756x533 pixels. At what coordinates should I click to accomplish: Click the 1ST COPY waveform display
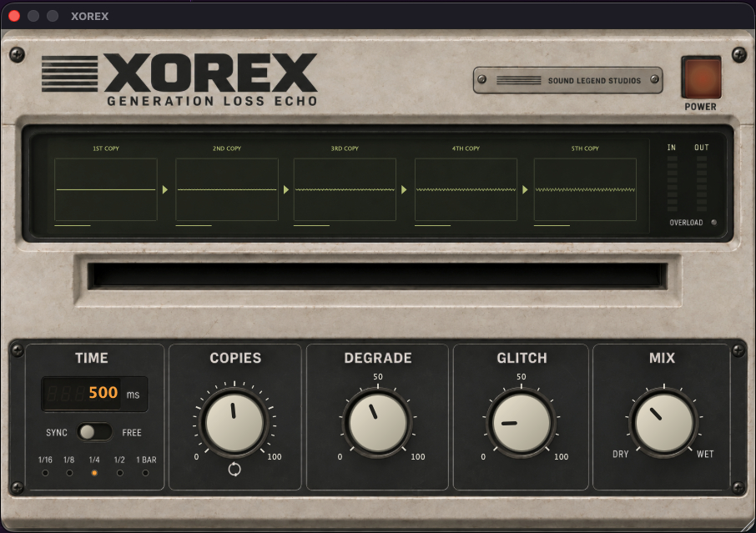(x=106, y=189)
